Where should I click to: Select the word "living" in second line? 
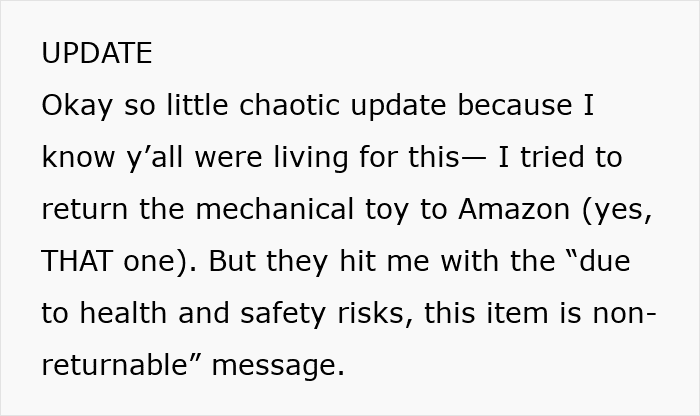click(311, 158)
